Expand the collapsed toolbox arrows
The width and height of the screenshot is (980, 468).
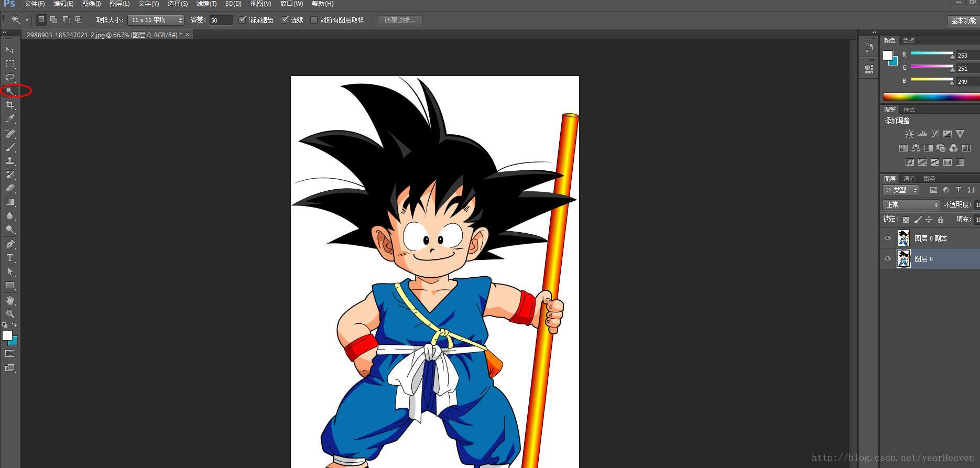coord(4,32)
